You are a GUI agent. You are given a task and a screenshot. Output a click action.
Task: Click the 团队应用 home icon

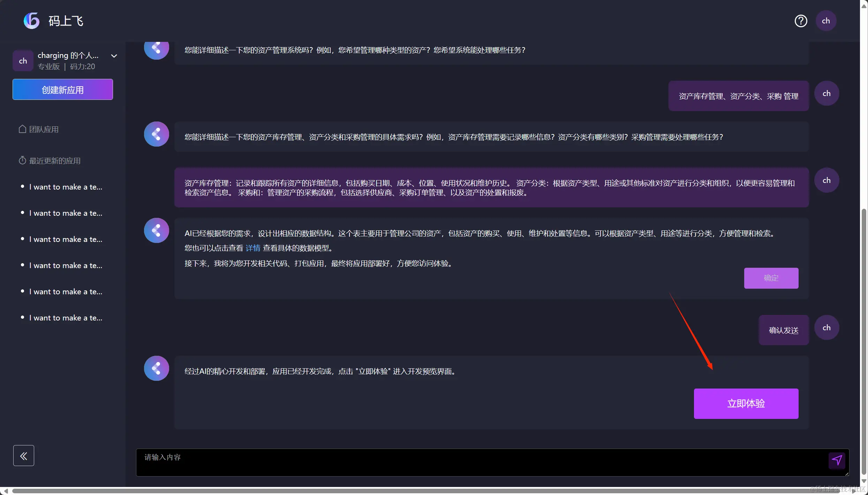coord(22,129)
